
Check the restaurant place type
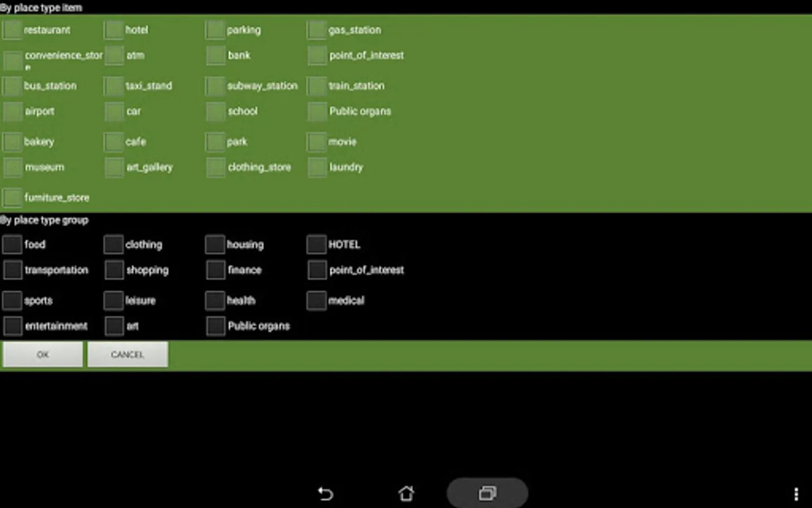(12, 30)
